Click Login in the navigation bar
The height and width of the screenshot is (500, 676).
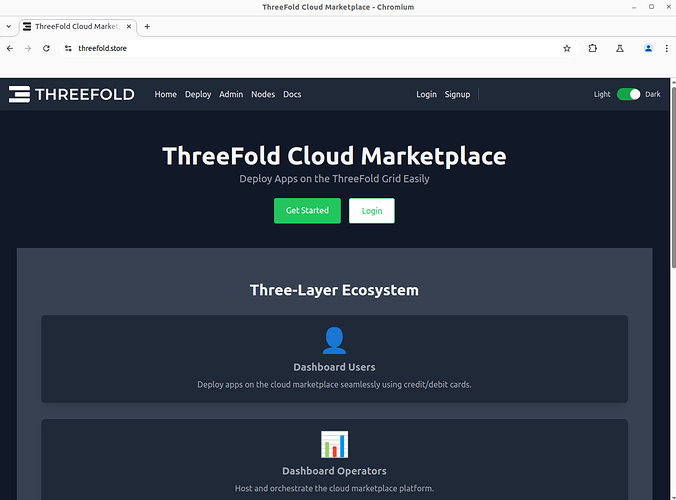pyautogui.click(x=426, y=94)
